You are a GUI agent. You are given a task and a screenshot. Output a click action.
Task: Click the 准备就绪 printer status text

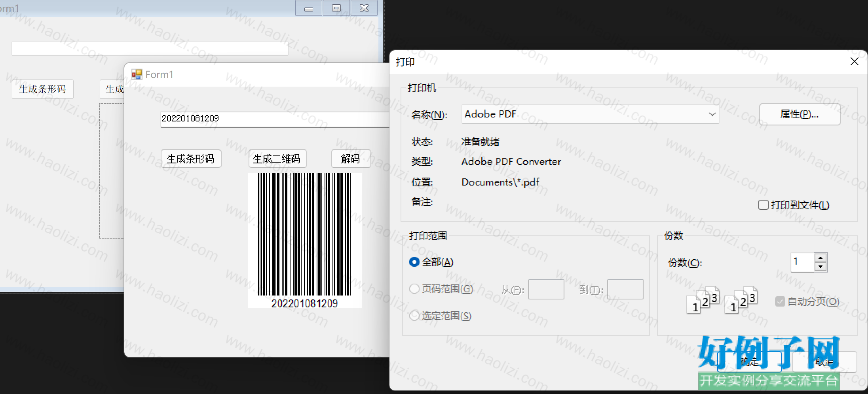click(480, 142)
